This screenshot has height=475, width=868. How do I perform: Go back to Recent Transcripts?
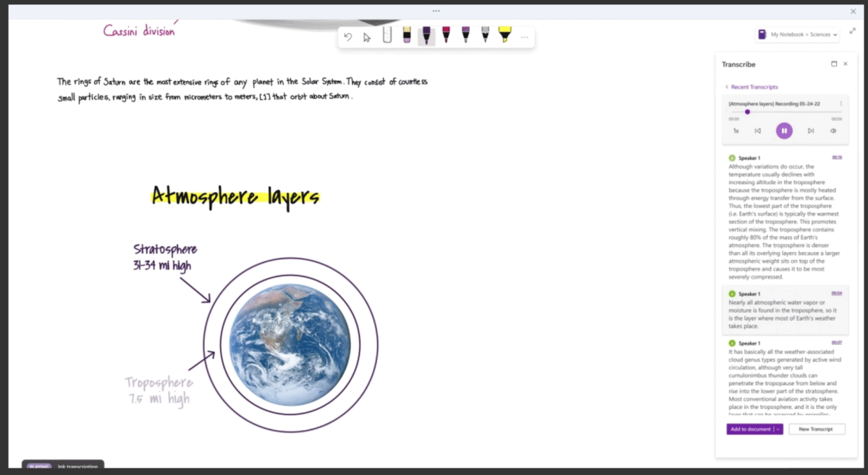(x=751, y=87)
